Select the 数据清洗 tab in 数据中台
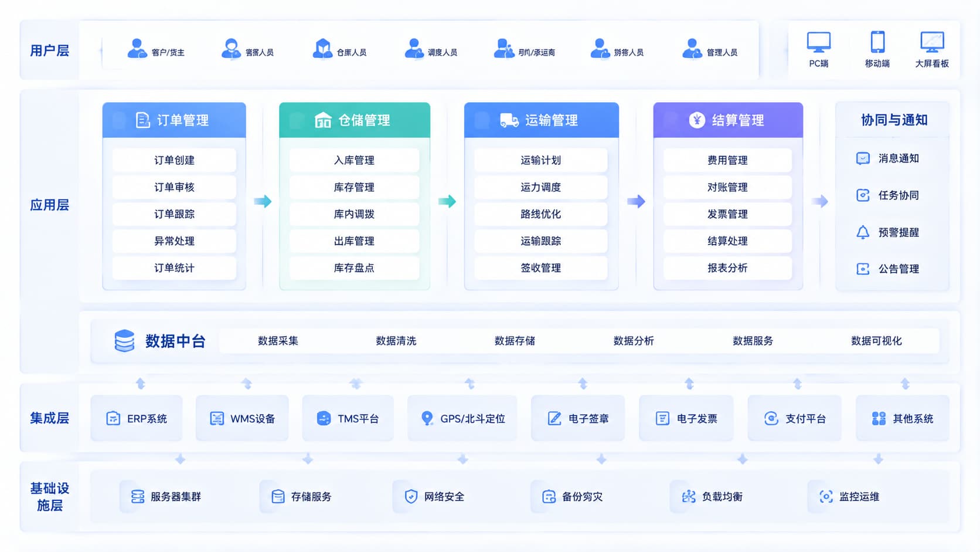This screenshot has height=552, width=980. click(x=396, y=341)
